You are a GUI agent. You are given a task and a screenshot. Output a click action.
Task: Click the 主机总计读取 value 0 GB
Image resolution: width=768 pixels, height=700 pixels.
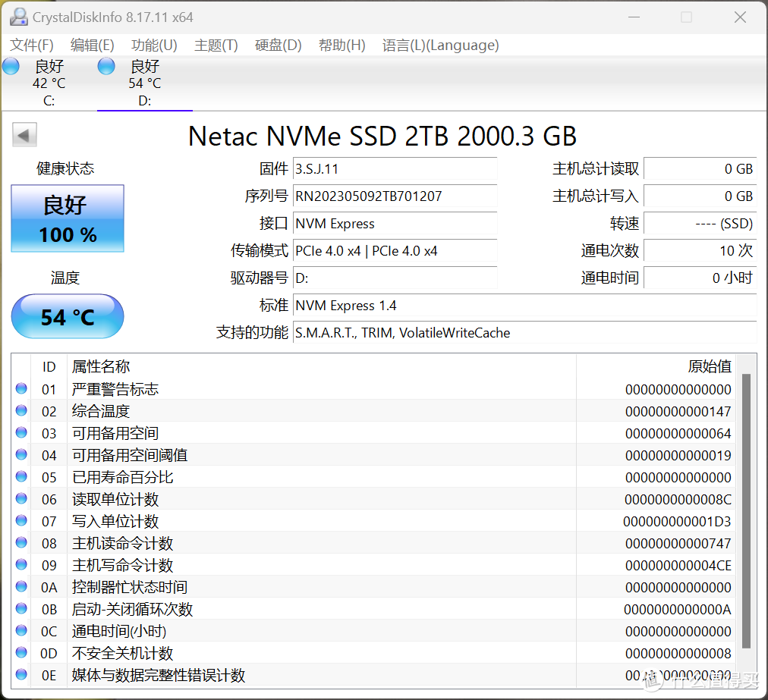[x=700, y=169]
